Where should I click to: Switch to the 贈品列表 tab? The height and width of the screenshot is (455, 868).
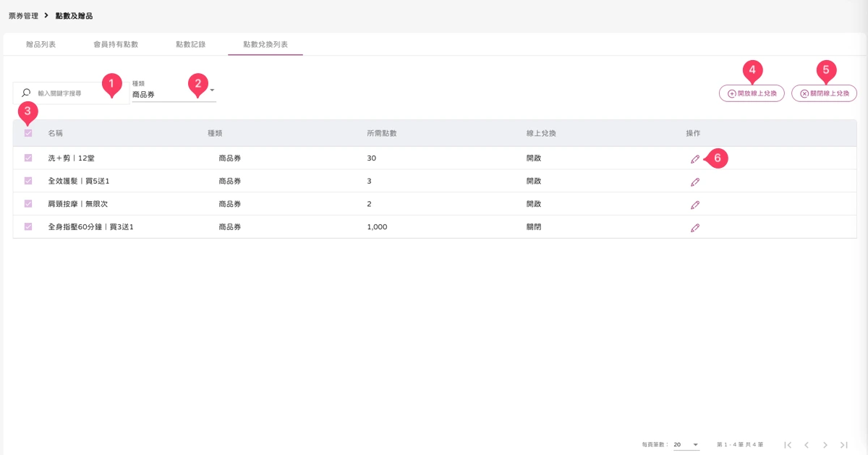[x=41, y=44]
